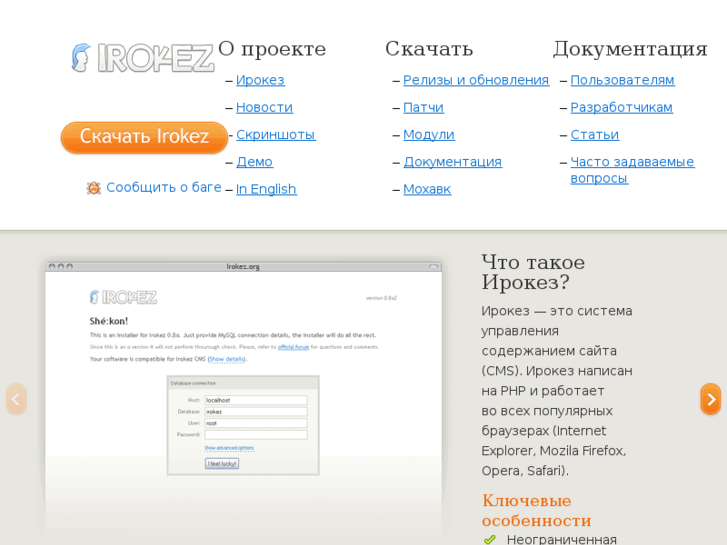Image resolution: width=727 pixels, height=545 pixels.
Task: Click the Документация column heading
Action: 630,50
